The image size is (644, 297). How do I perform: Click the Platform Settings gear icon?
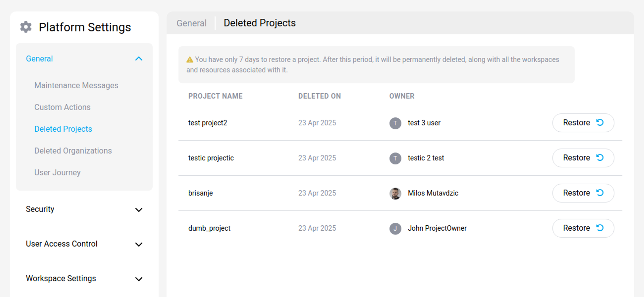click(26, 27)
